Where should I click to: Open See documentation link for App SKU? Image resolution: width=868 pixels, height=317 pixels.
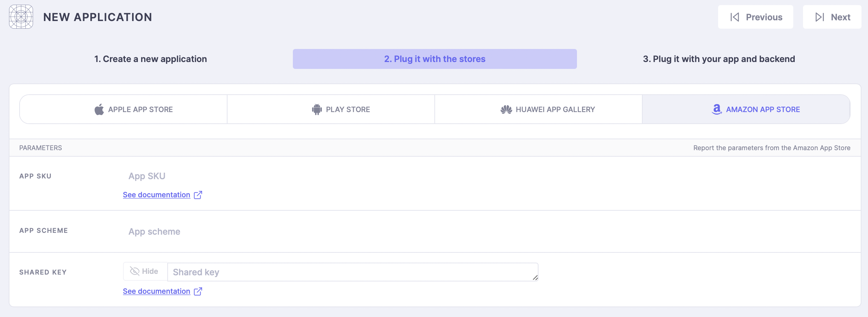(156, 195)
